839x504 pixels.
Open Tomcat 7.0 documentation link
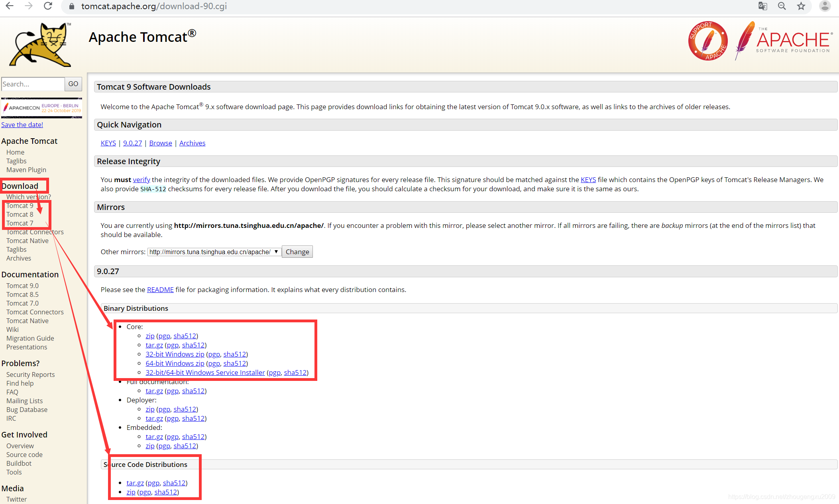coord(23,303)
